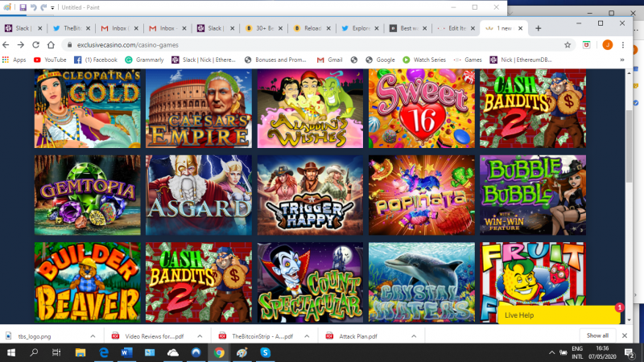Click the Paint Save icon in title bar
The width and height of the screenshot is (644, 362).
click(x=23, y=7)
